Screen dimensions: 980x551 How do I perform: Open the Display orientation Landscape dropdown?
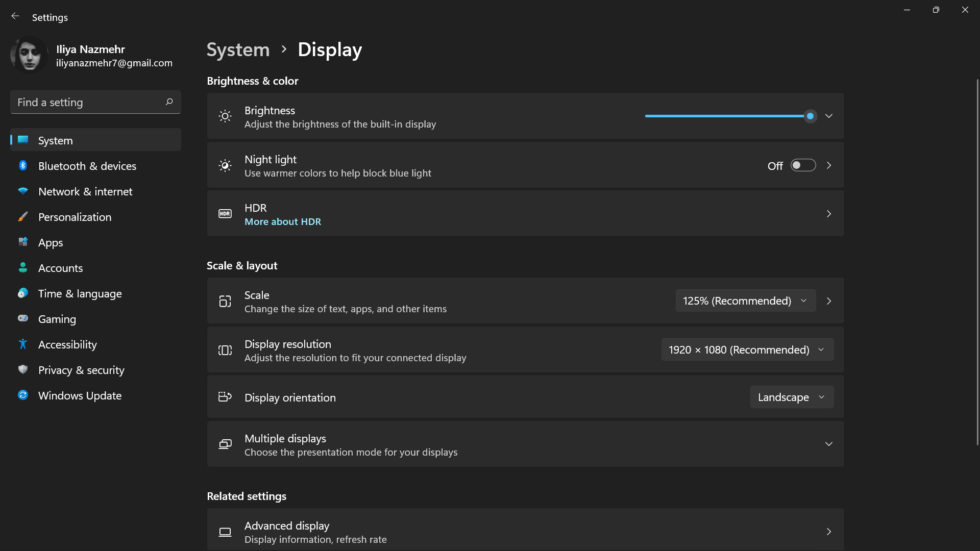coord(791,397)
